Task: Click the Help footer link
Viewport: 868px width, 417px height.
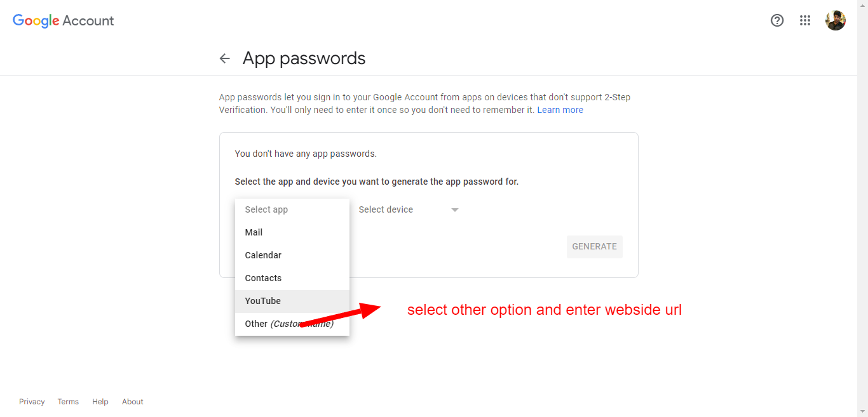Action: pos(100,402)
